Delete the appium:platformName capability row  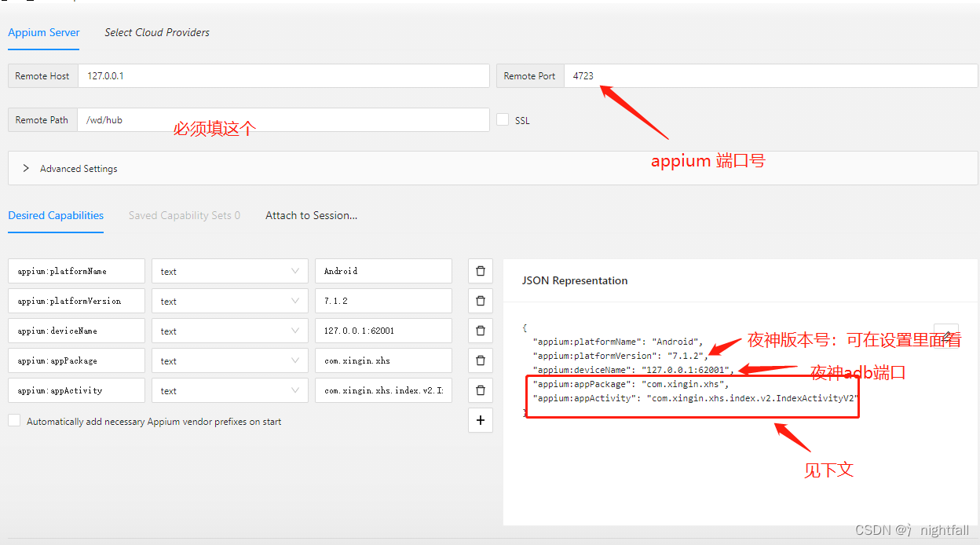(x=481, y=271)
